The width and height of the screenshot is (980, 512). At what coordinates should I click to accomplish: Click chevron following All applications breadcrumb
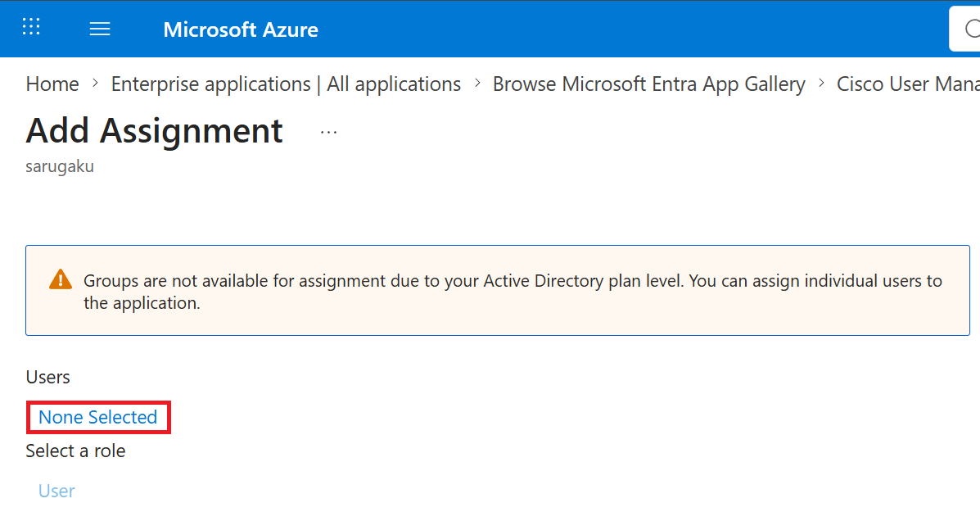(x=476, y=83)
